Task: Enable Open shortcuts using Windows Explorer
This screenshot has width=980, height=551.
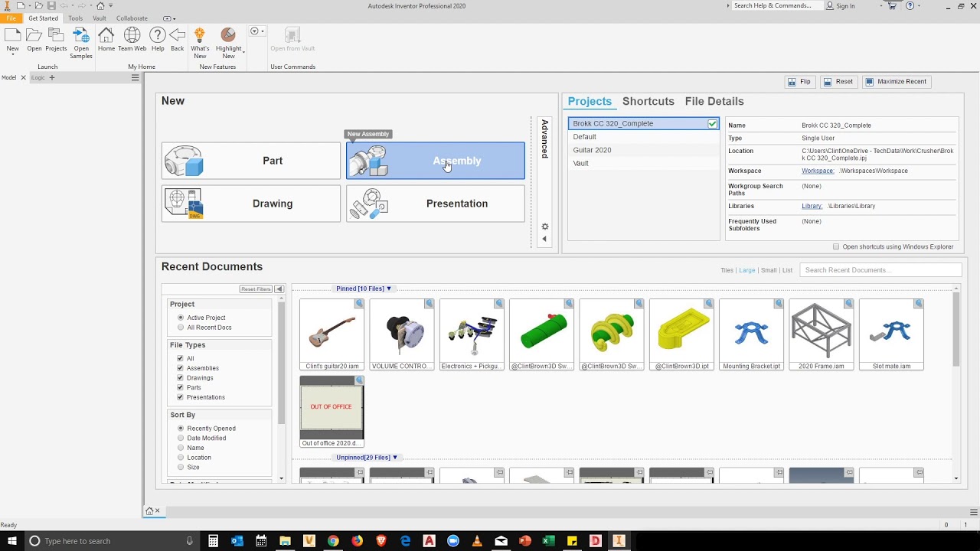Action: point(836,247)
